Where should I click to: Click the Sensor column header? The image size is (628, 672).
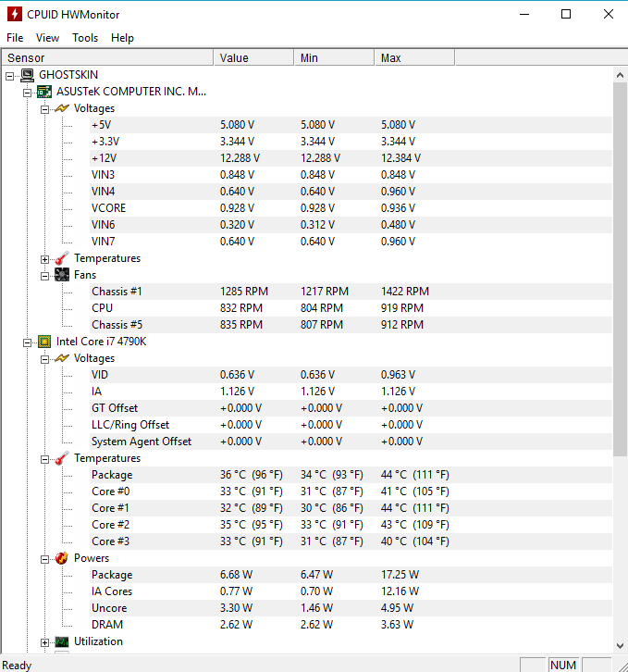(106, 58)
